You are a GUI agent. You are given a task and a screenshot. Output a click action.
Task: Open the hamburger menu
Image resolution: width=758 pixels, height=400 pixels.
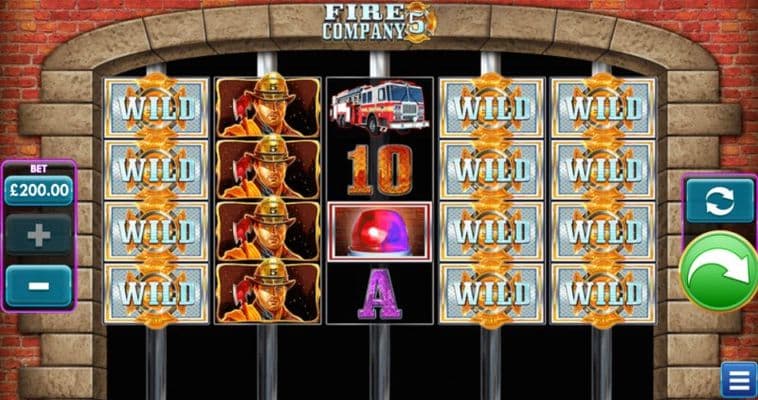point(739,380)
